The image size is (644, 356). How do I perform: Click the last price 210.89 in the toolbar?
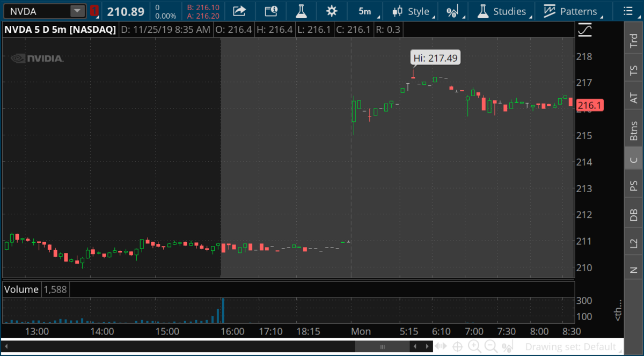coord(126,11)
